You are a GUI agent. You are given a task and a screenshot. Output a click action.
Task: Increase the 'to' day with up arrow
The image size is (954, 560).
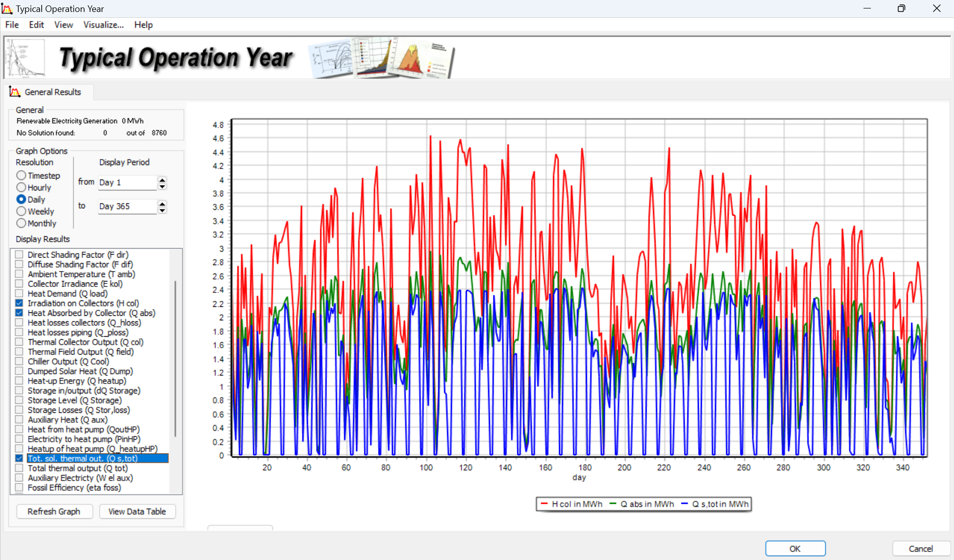pyautogui.click(x=162, y=203)
